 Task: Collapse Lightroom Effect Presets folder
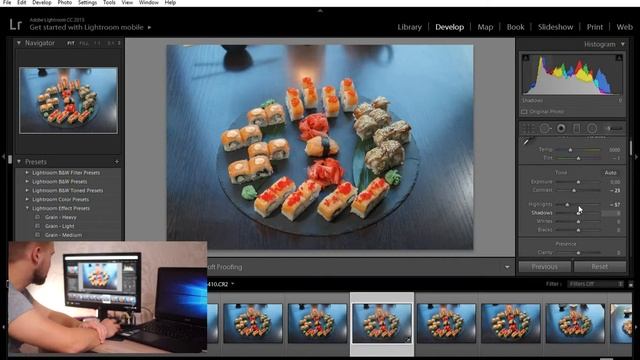[x=27, y=208]
